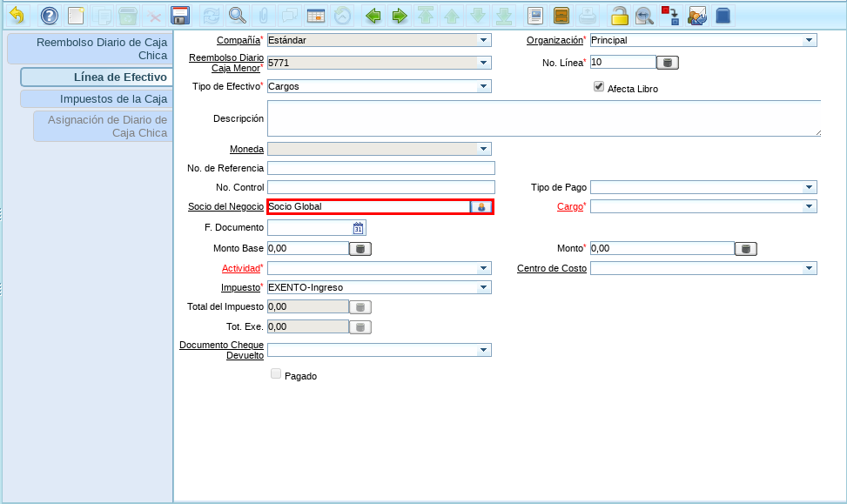Open Socio del Negocio lookup person icon
The height and width of the screenshot is (504, 847).
[x=481, y=207]
